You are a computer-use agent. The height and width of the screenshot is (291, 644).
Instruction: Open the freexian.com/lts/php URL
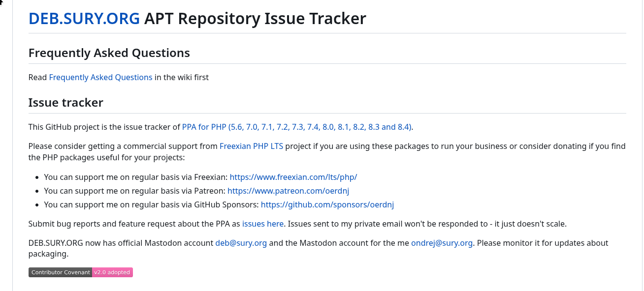[x=293, y=177]
